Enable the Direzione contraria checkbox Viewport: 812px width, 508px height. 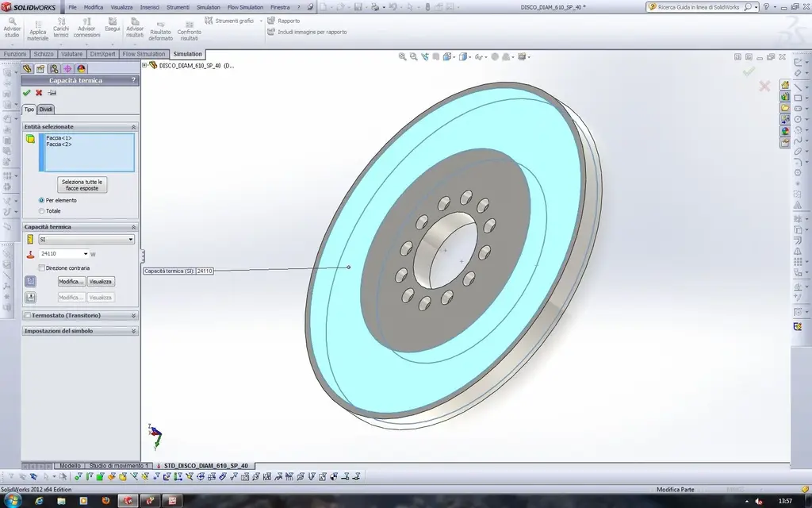tap(42, 268)
